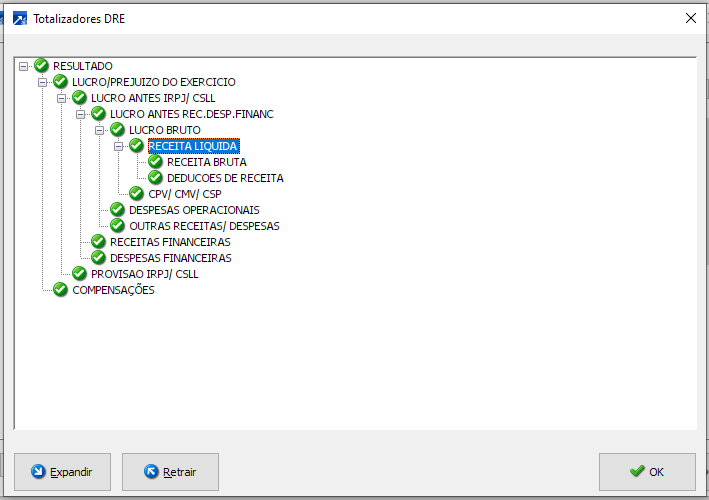Collapse LUCRO ANTES REC.DESP.FINANC node
Viewport: 709px width, 500px height.
(80, 114)
